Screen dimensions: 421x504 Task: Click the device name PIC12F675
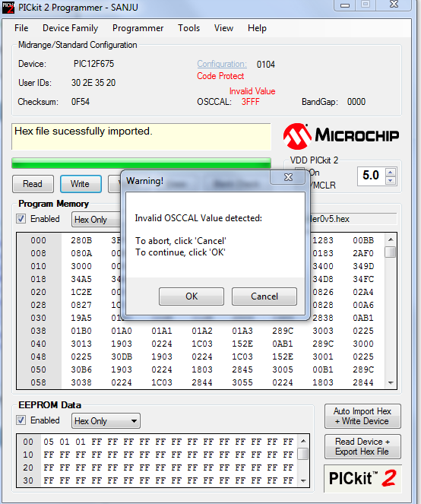93,64
